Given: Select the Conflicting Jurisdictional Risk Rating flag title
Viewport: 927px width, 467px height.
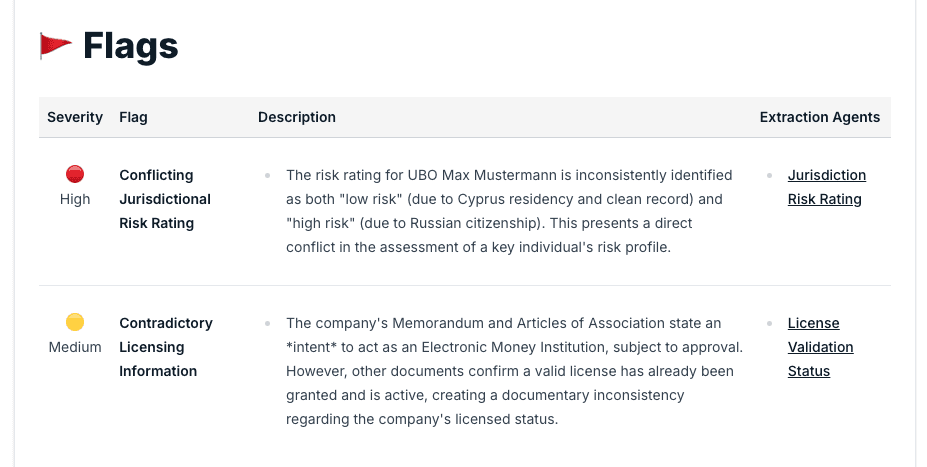Looking at the screenshot, I should pos(165,199).
